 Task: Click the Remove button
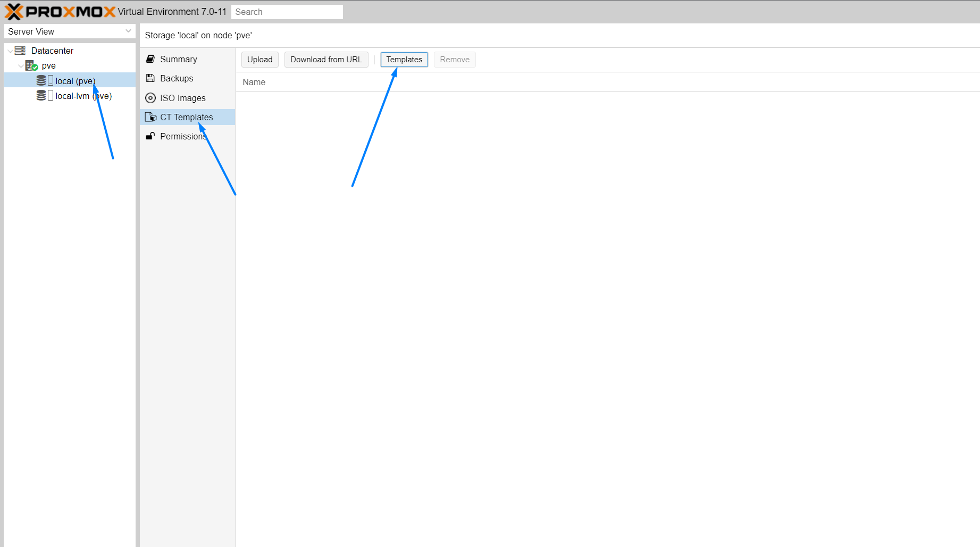(x=455, y=60)
